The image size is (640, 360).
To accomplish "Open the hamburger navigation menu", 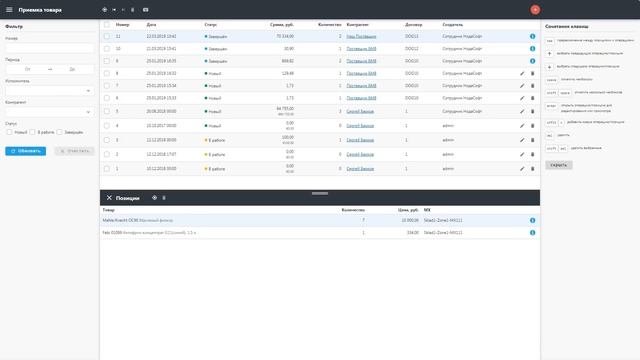I will (9, 9).
